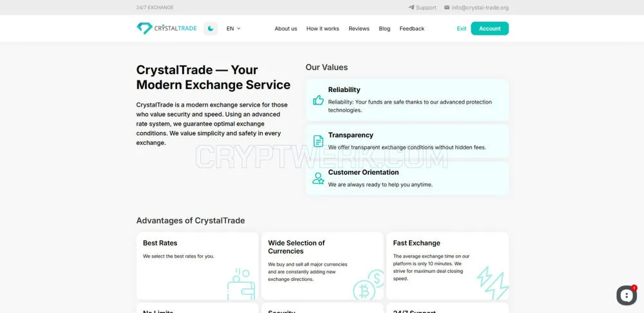Click the Reliability heading

(x=344, y=90)
